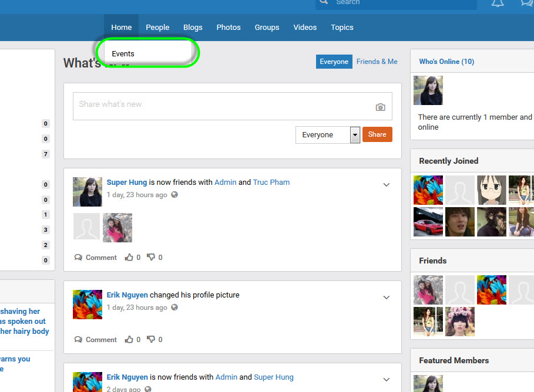This screenshot has height=392, width=534.
Task: Open the messages chat bubble icon
Action: pos(527,3)
